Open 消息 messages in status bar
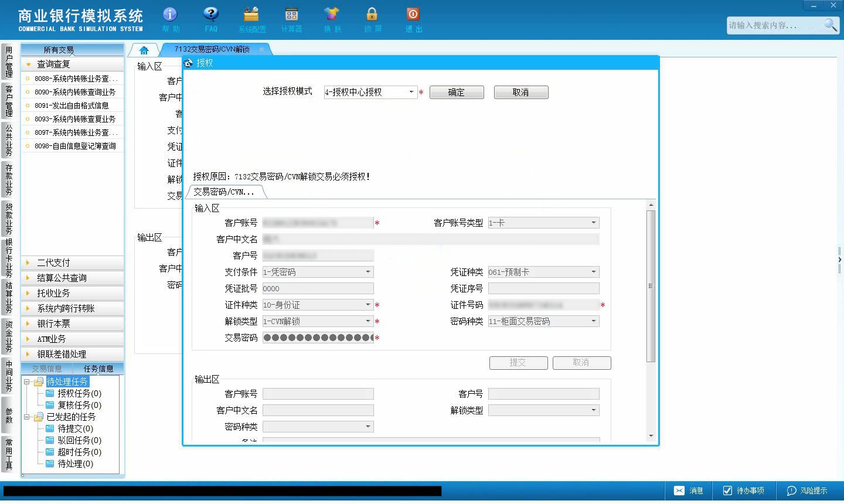 point(689,491)
